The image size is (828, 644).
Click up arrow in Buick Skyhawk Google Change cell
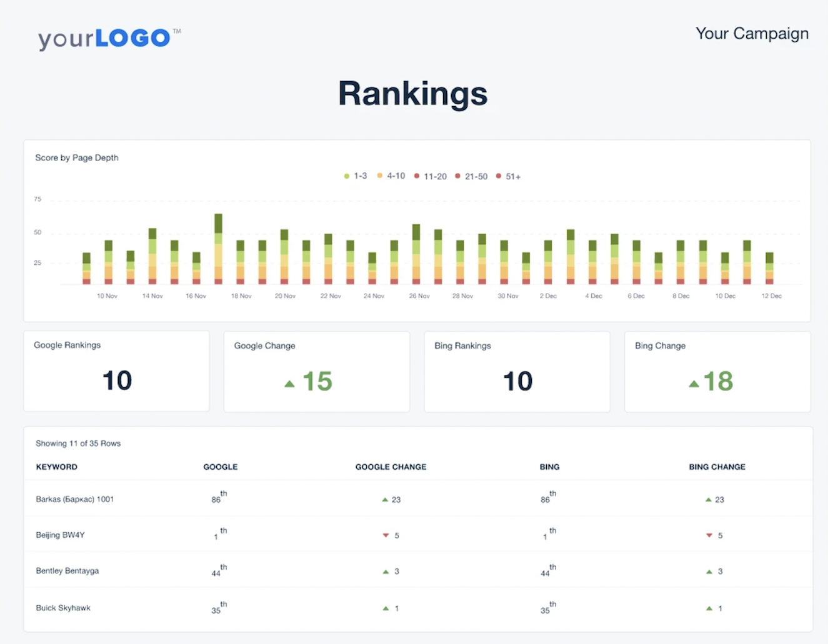pyautogui.click(x=386, y=608)
